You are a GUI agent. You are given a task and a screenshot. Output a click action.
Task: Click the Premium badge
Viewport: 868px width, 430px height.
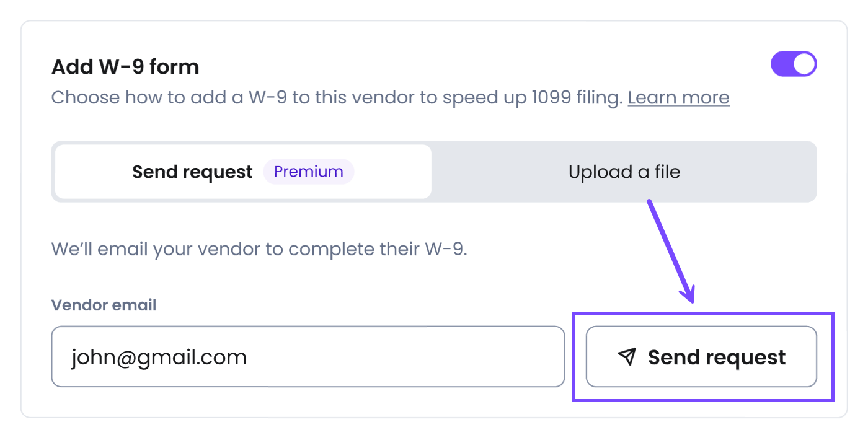(308, 172)
